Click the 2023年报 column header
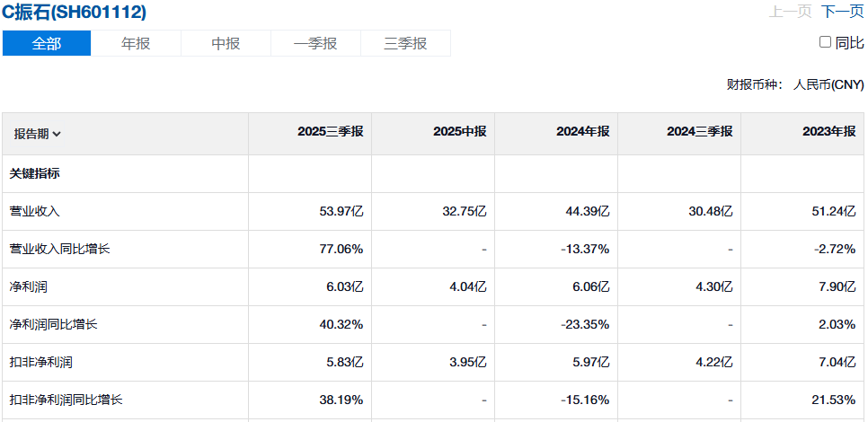 828,132
